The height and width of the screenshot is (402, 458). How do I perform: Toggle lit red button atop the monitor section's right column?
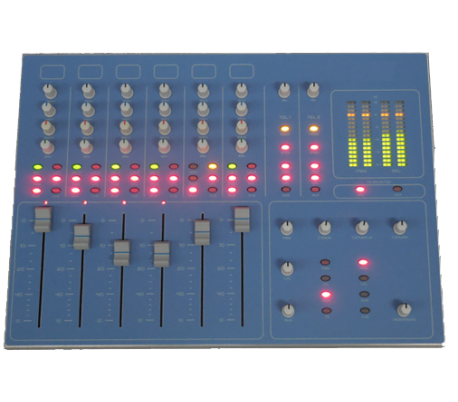(x=363, y=262)
